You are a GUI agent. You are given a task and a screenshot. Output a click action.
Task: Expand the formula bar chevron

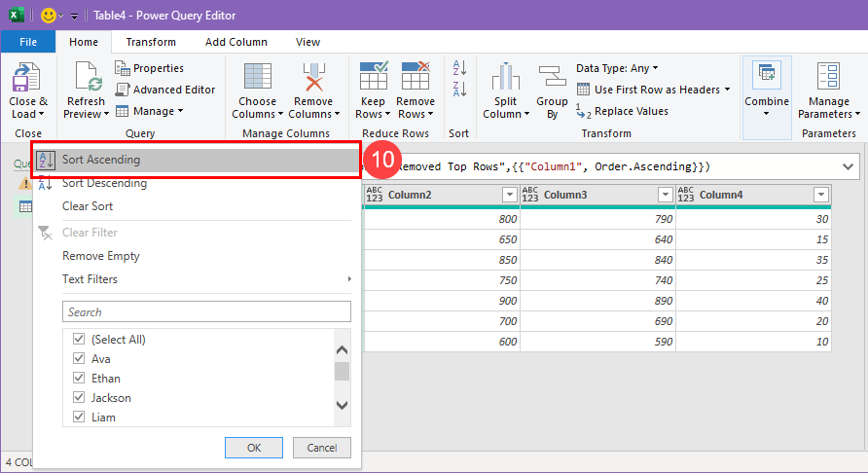(x=848, y=166)
